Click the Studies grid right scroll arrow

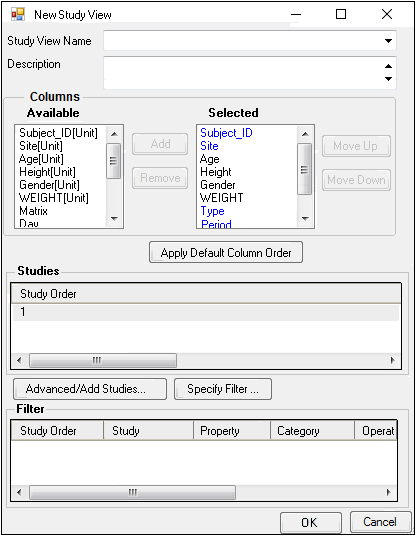pyautogui.click(x=392, y=360)
